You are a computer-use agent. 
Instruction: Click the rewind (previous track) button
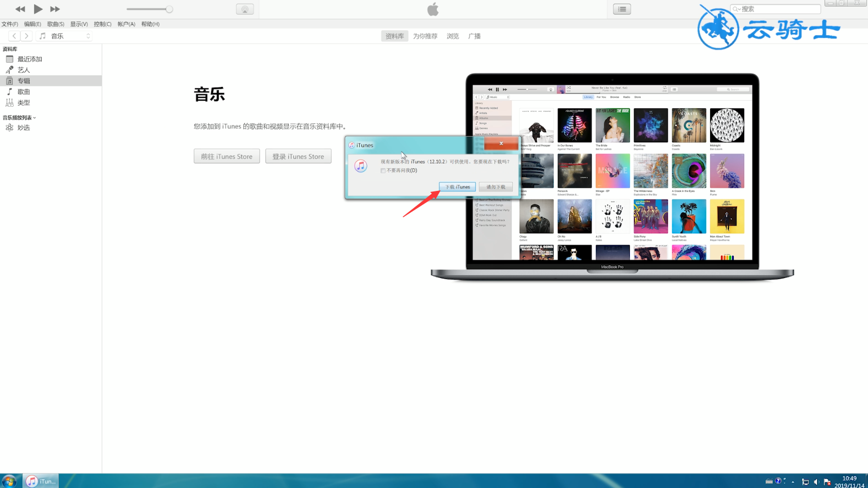(20, 9)
